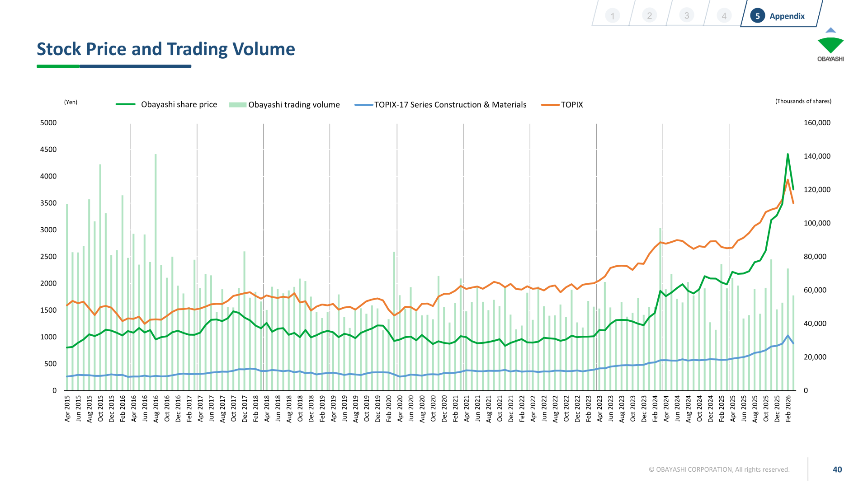Click the 'Apr 2023' x-axis label
The image size is (868, 488).
(x=599, y=409)
